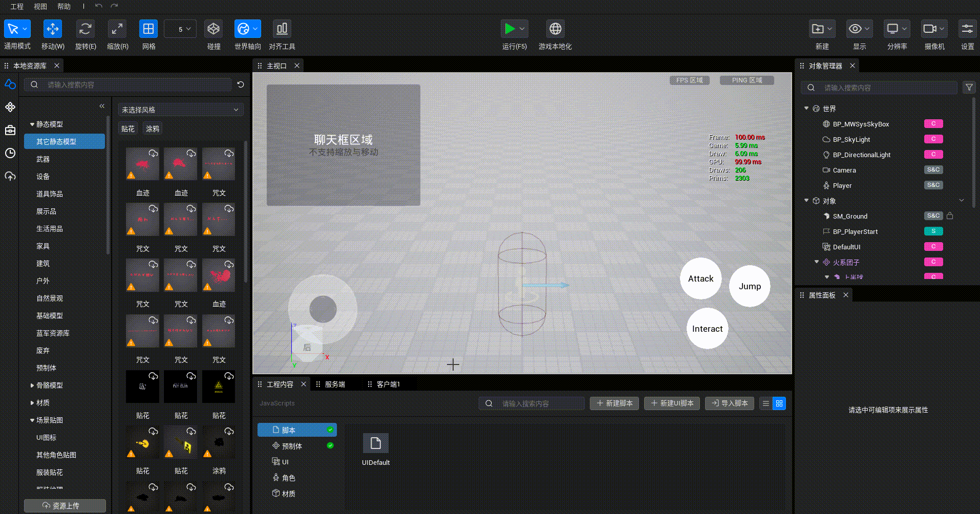Viewport: 980px width, 514px height.
Task: Open the shapes asset sidebar icon
Action: point(10,84)
